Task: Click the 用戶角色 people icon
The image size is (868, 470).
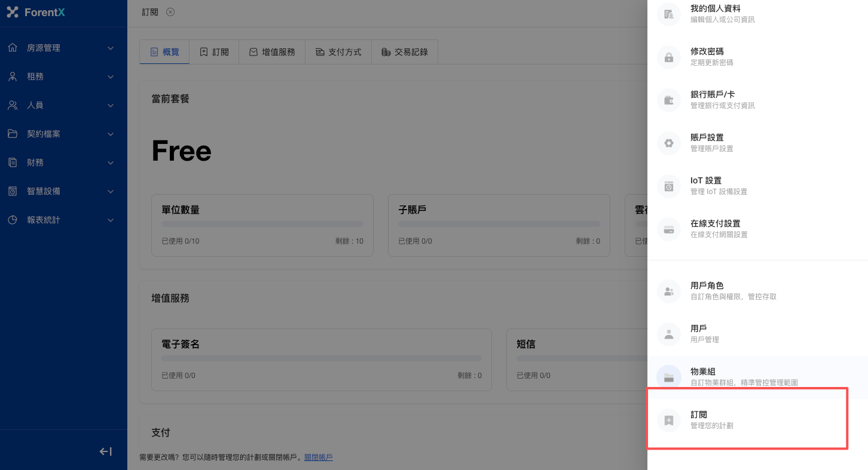Action: click(x=669, y=291)
